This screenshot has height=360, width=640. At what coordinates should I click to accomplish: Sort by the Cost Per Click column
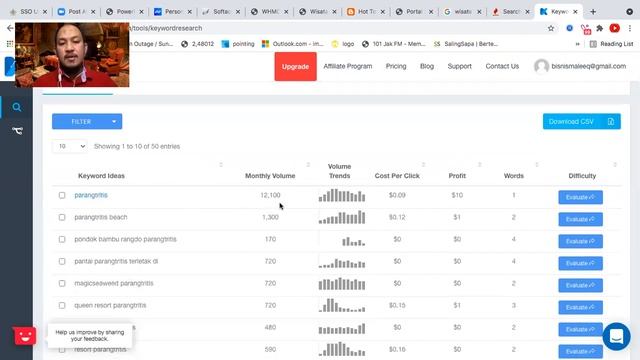pyautogui.click(x=423, y=164)
